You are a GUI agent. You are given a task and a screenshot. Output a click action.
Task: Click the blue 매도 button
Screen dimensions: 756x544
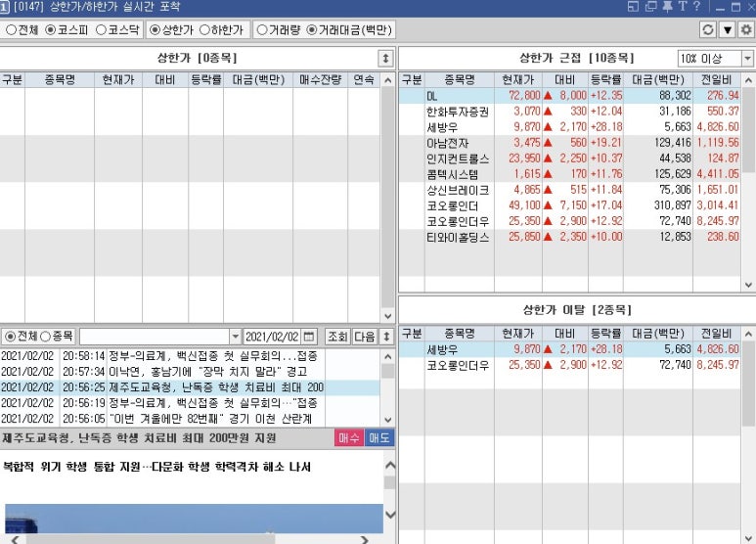pos(379,438)
